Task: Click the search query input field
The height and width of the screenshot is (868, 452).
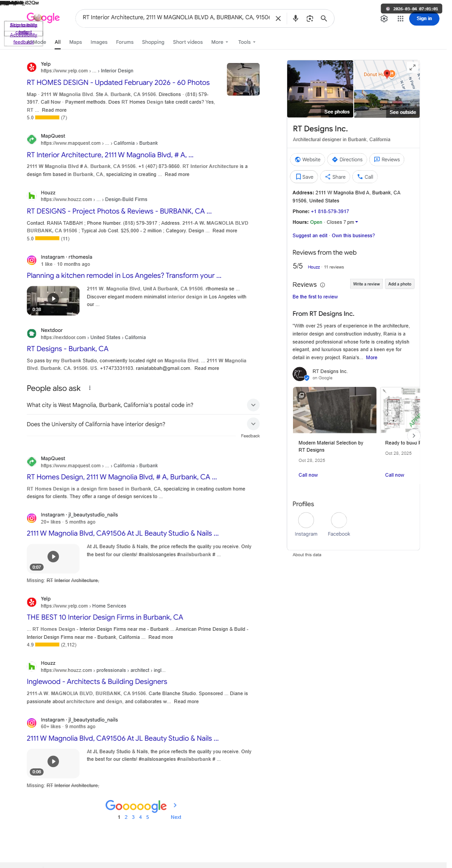Action: pos(176,17)
